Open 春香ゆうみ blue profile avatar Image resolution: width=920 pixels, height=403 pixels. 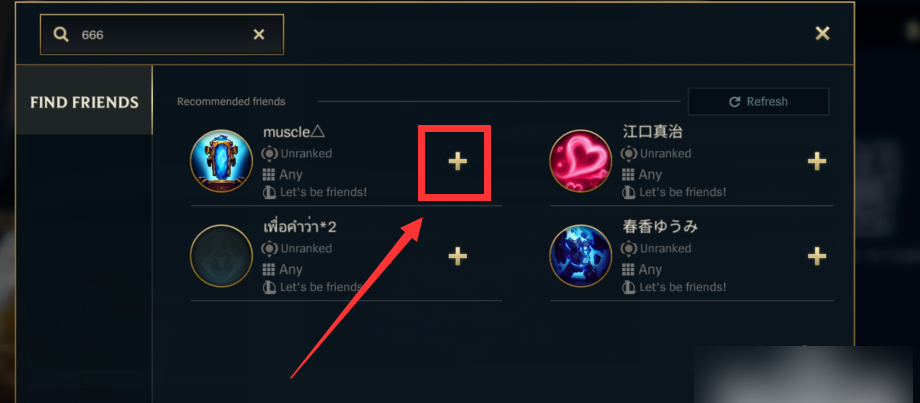click(580, 256)
